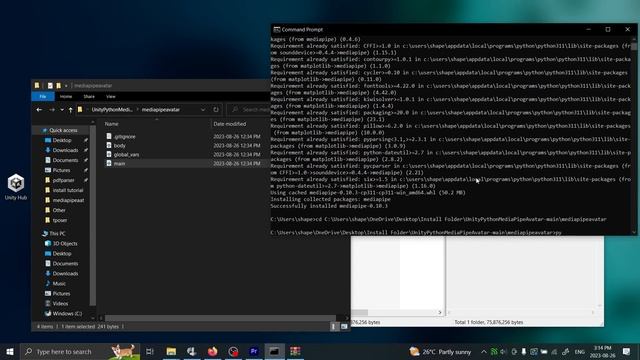Screen dimensions: 640x360
Task: Select Quick access in navigation pane
Action: (63, 130)
